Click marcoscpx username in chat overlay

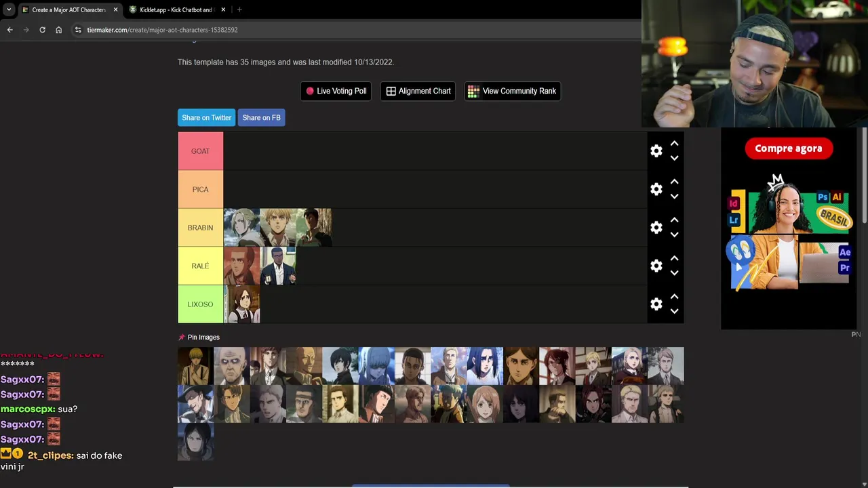27,409
